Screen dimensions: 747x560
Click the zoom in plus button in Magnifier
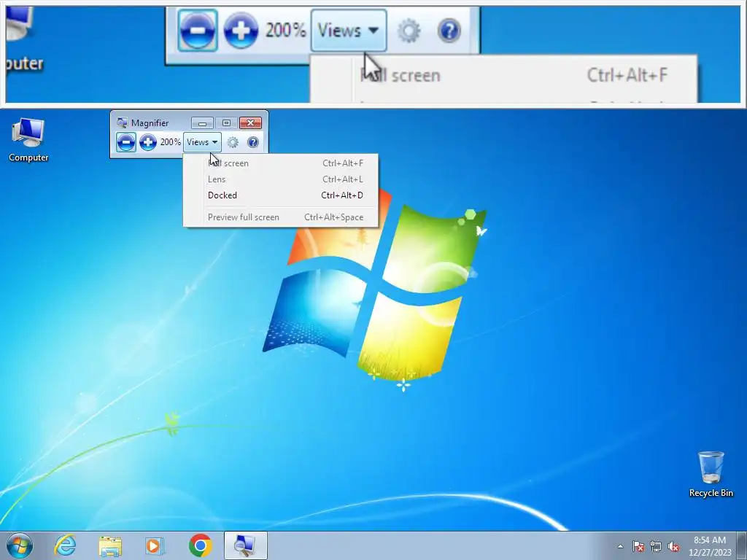click(148, 142)
